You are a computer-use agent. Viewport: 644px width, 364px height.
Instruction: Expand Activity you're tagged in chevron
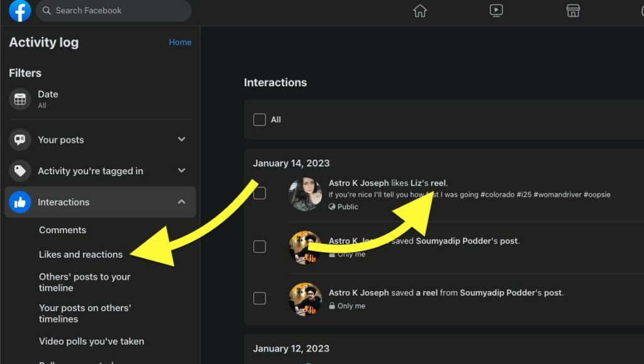pyautogui.click(x=182, y=170)
